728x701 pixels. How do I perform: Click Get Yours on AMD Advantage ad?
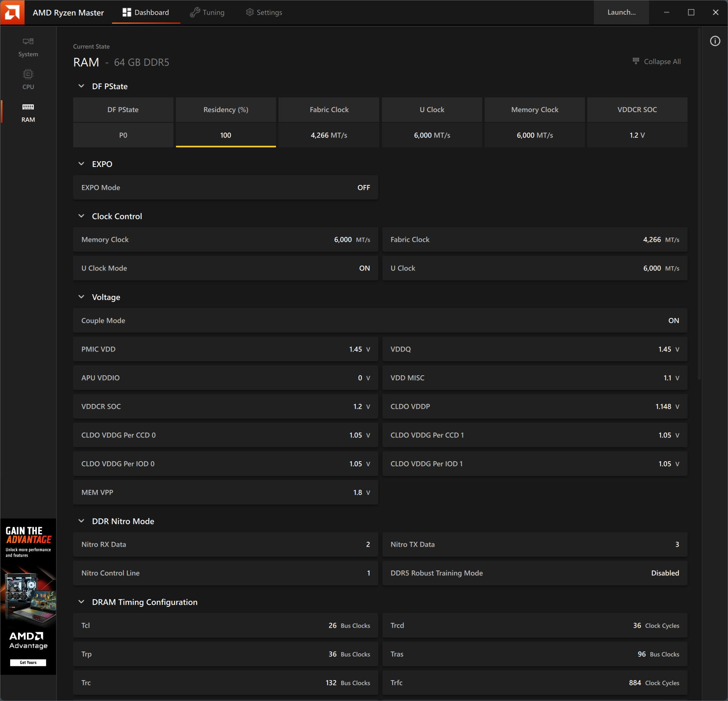coord(28,663)
